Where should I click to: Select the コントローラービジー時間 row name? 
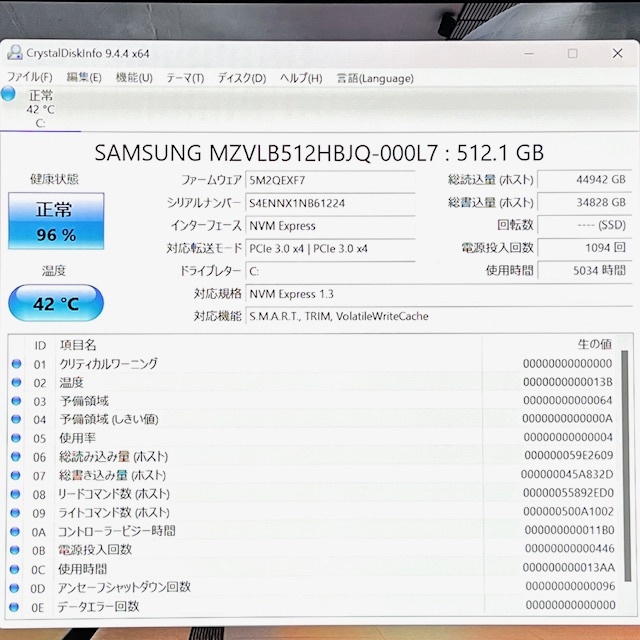(117, 531)
